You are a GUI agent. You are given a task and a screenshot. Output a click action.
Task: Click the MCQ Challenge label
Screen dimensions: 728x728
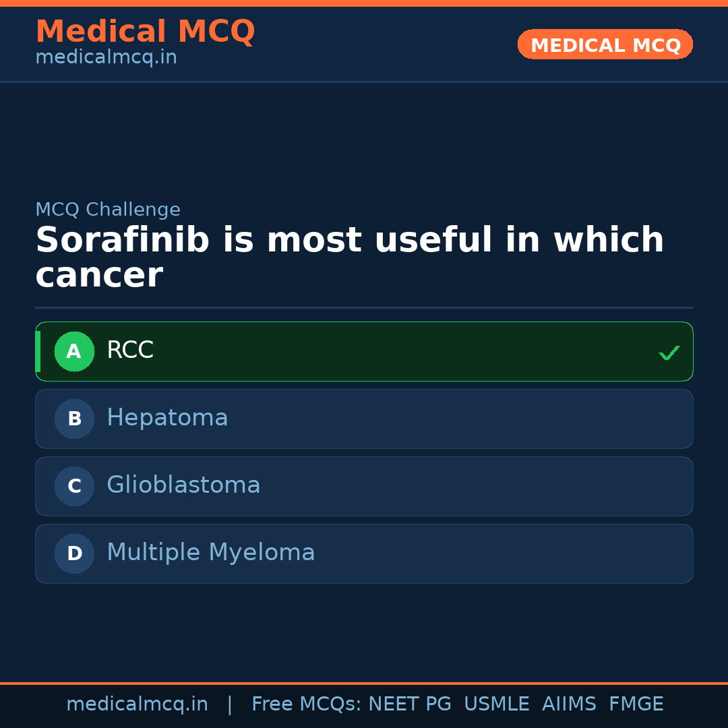coord(108,210)
